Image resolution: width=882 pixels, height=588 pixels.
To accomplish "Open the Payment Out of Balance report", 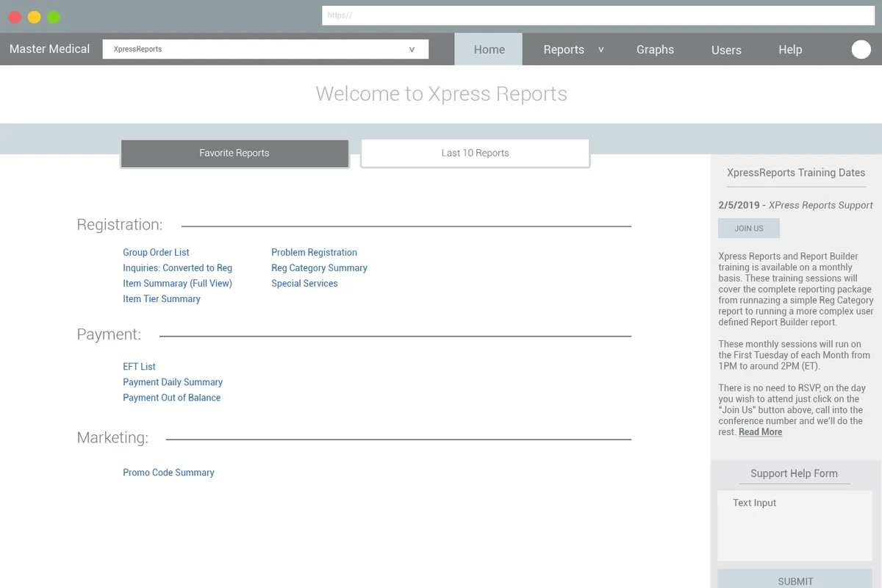I will click(171, 397).
